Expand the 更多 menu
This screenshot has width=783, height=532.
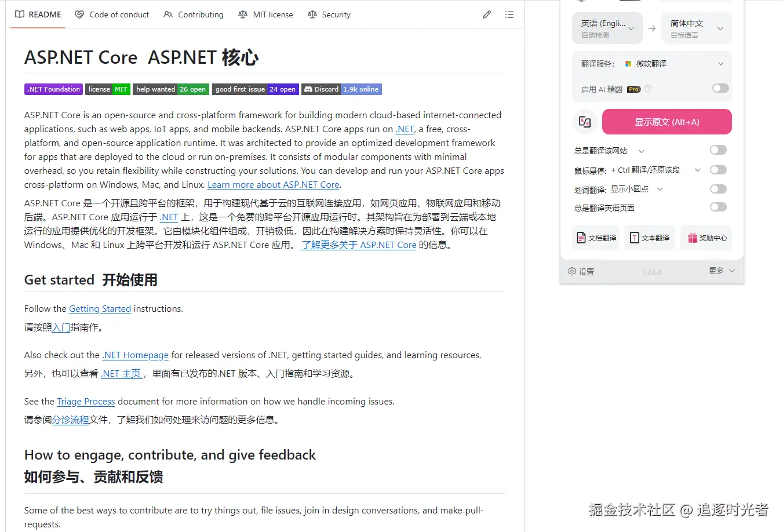[x=722, y=271]
